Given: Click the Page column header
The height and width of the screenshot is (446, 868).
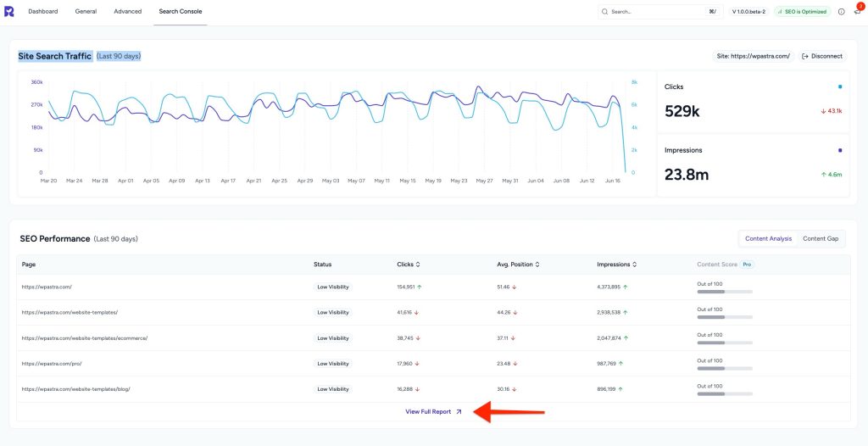Looking at the screenshot, I should coord(28,265).
